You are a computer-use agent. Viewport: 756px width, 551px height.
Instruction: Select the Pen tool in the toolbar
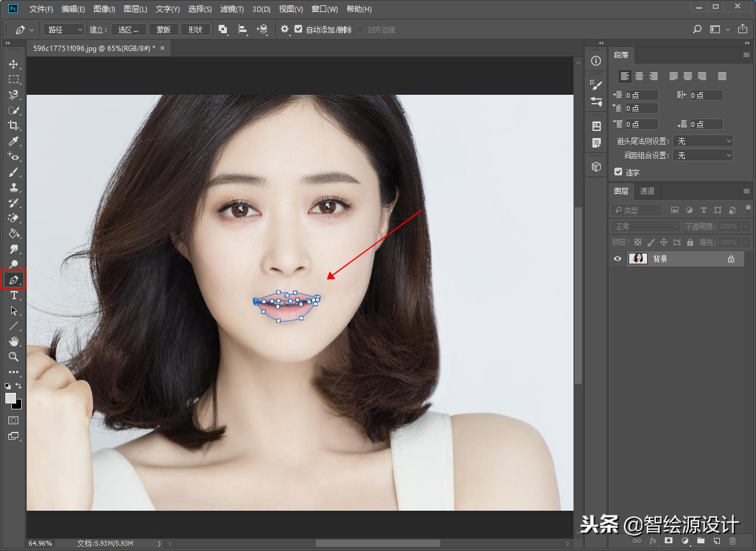pyautogui.click(x=13, y=279)
